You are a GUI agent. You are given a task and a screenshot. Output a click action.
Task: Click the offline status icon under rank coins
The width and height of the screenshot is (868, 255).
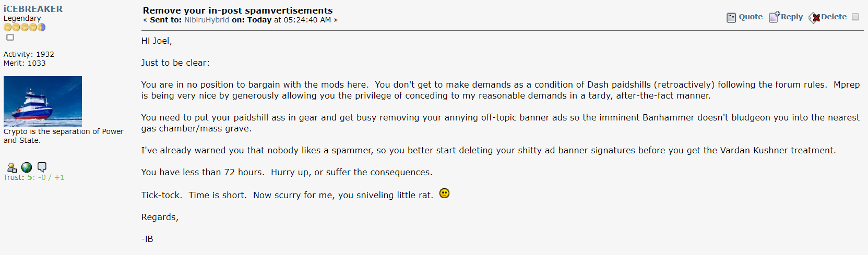[10, 37]
